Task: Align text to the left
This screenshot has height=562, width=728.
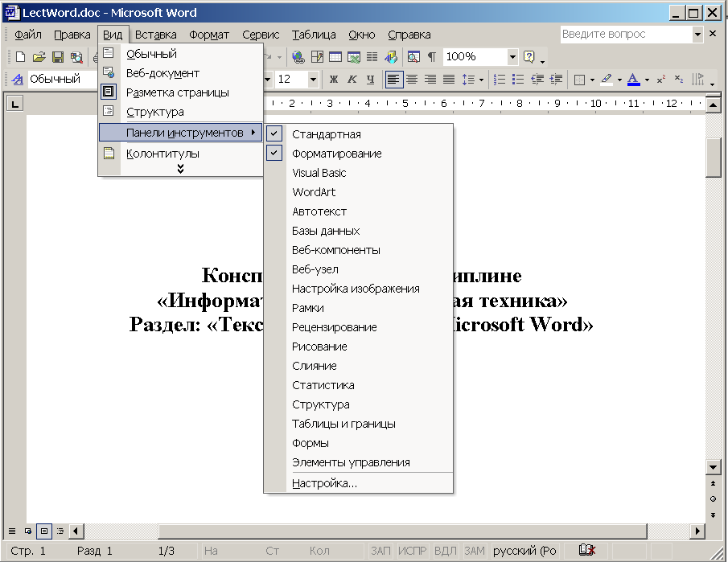Action: point(393,80)
